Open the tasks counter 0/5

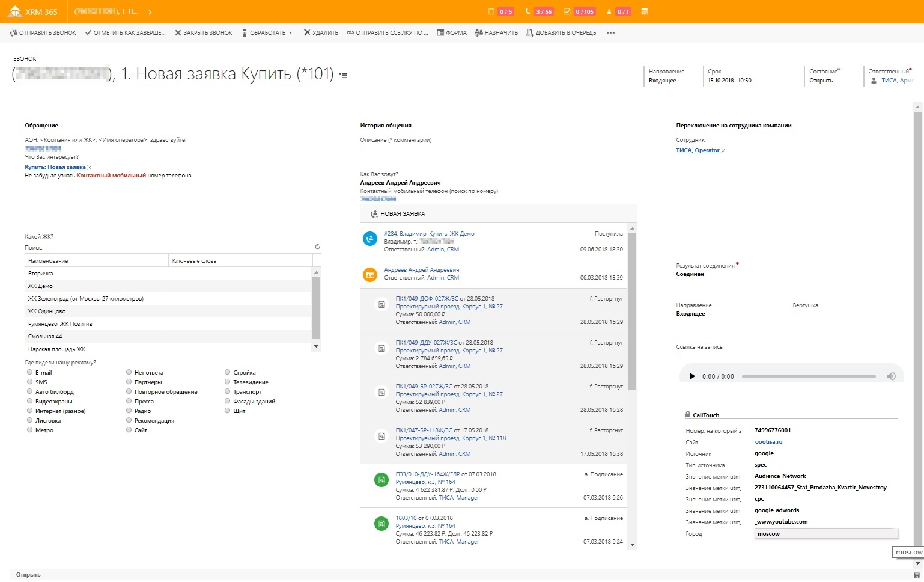click(x=502, y=11)
